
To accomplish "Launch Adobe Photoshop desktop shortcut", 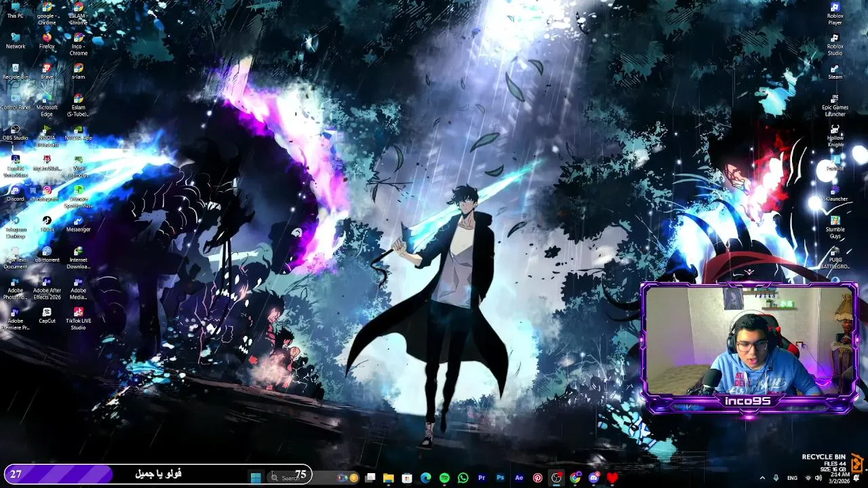I will [15, 288].
